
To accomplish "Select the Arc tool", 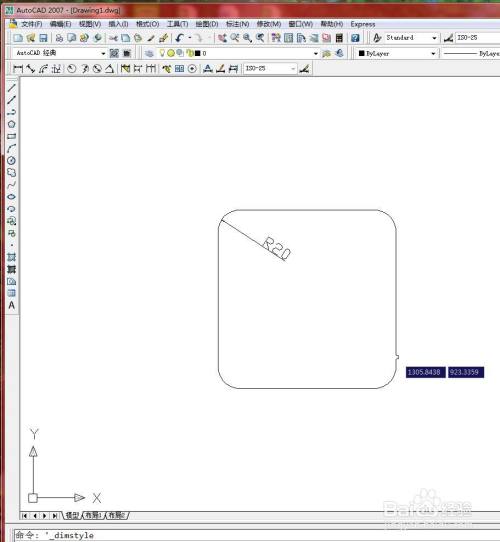I will coord(11,148).
